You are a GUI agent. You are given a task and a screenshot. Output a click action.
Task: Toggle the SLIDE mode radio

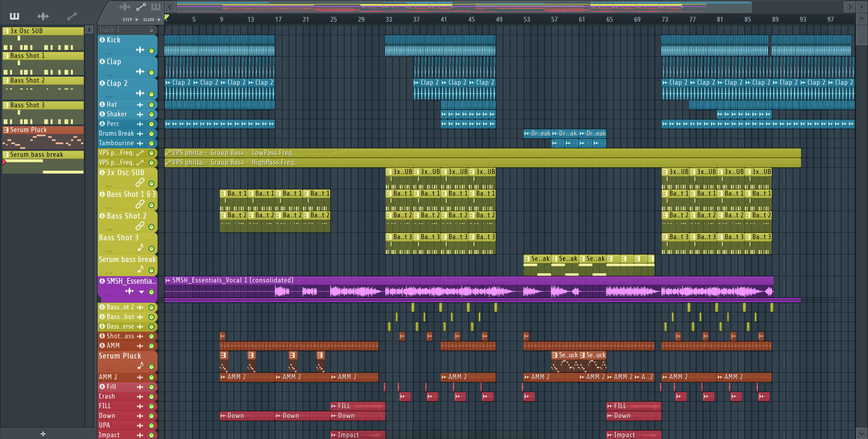tap(159, 20)
